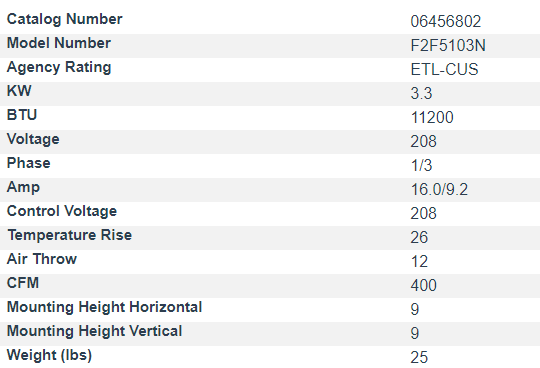Viewport: 540px width, 368px height.
Task: Click the Model Number value F2F5103N
Action: (x=448, y=45)
